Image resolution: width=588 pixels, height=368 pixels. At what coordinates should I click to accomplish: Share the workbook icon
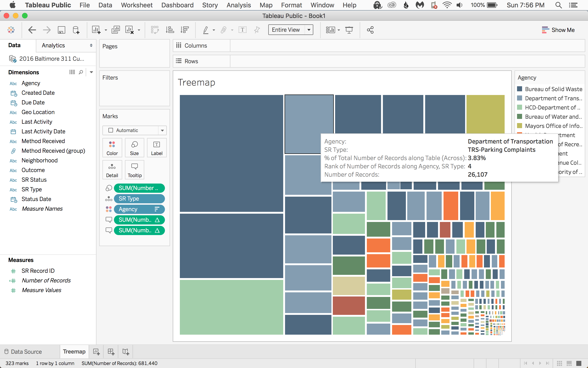click(x=370, y=30)
